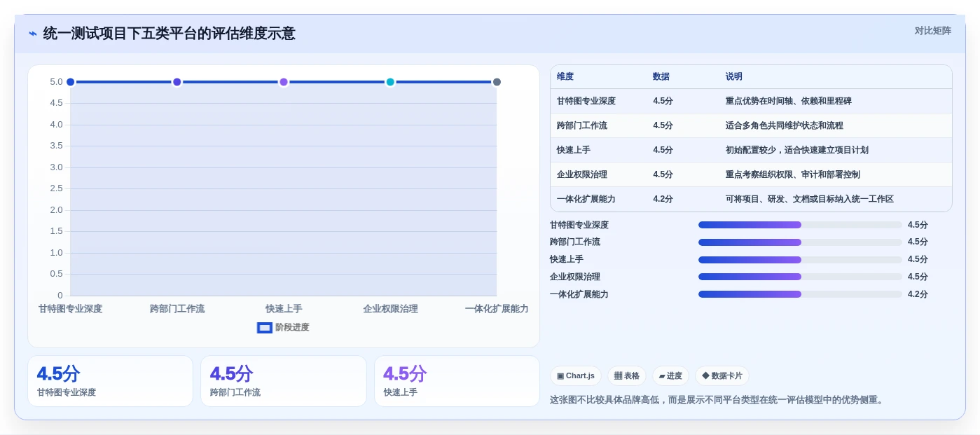Click the 企业权限治理 table cell
980x435 pixels.
coord(582,174)
